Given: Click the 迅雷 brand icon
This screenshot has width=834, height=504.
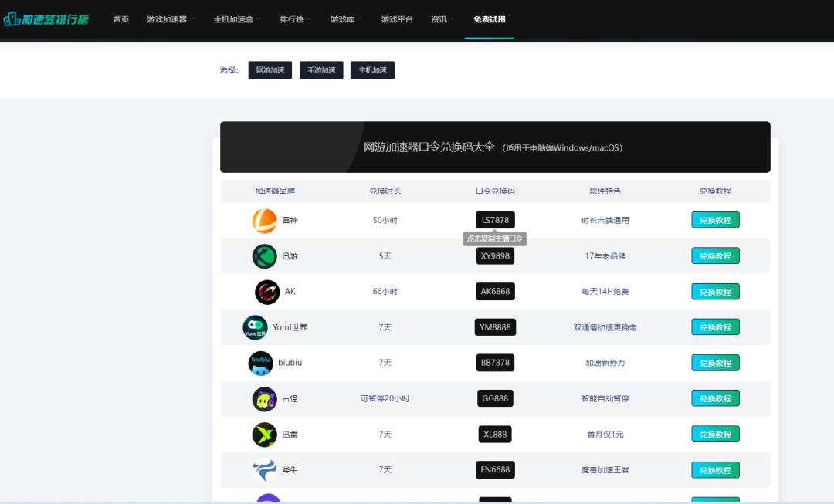Looking at the screenshot, I should [264, 435].
